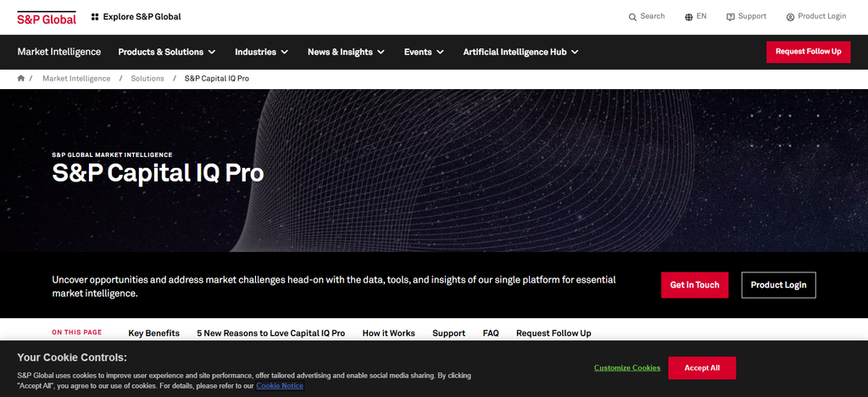
Task: Open the Market Intelligence breadcrumb link
Action: point(76,79)
